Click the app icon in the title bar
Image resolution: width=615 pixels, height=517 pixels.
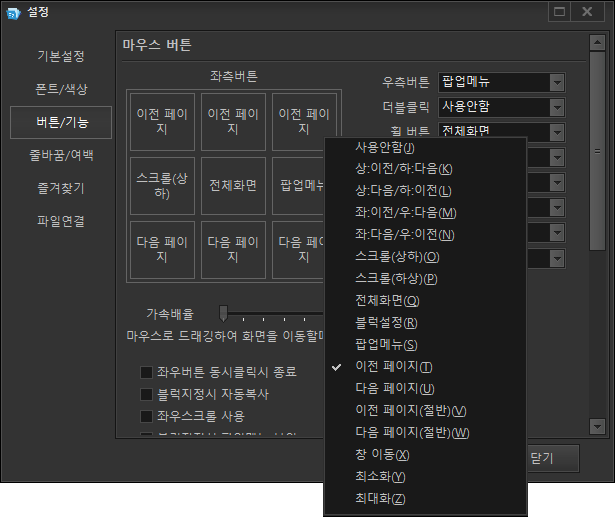13,13
